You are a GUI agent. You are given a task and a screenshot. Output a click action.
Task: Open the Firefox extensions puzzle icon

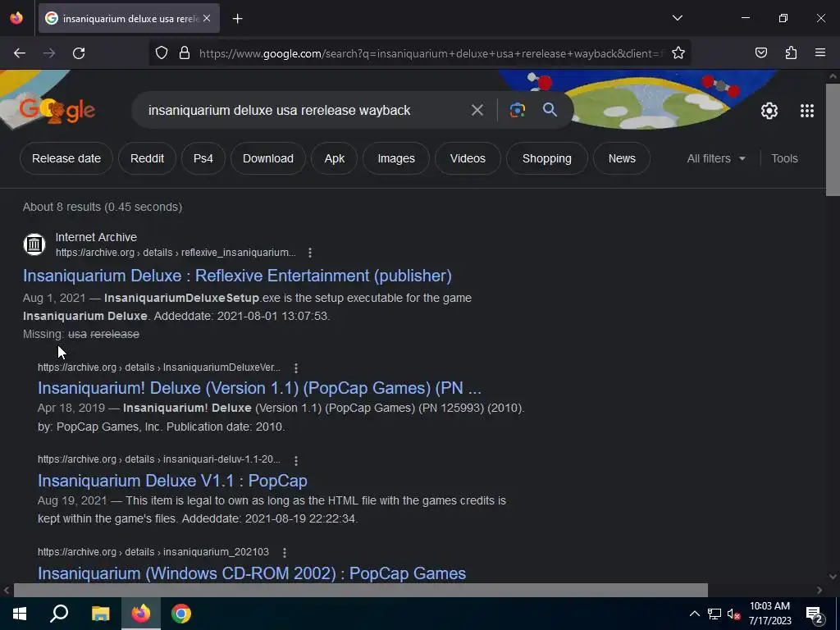[x=791, y=53]
